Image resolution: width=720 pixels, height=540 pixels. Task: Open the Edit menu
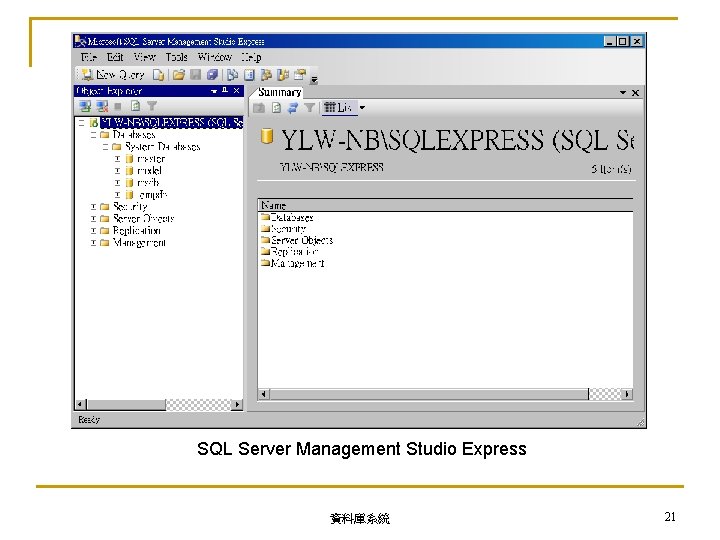[115, 57]
